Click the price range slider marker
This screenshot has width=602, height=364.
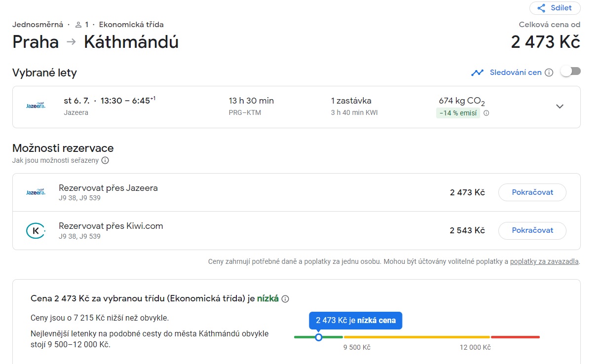pyautogui.click(x=319, y=337)
